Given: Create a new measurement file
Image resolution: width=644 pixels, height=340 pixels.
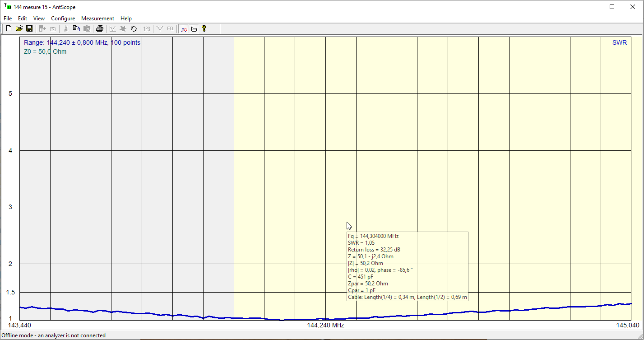Looking at the screenshot, I should click(x=9, y=29).
